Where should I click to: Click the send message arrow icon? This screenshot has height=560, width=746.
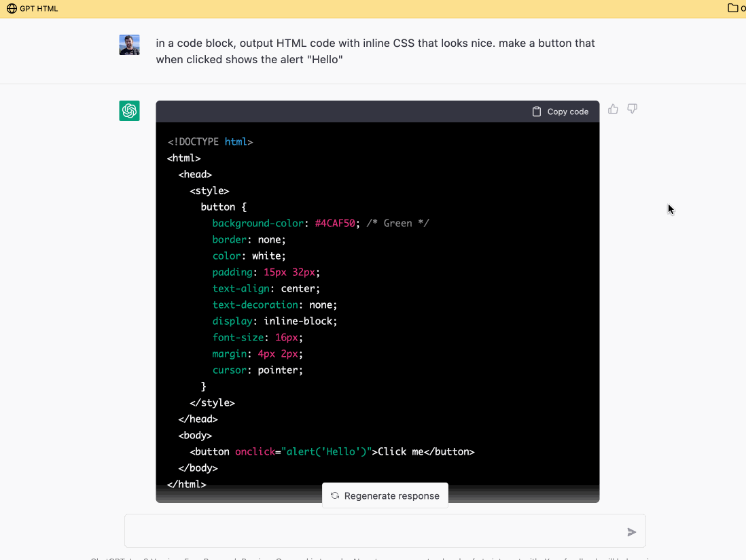(631, 532)
